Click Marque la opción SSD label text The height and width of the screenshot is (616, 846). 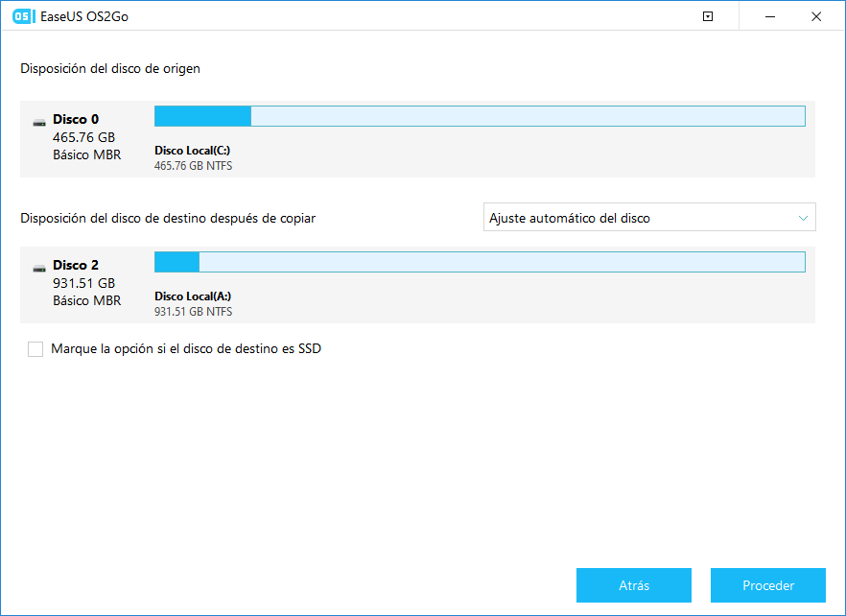pyautogui.click(x=186, y=348)
